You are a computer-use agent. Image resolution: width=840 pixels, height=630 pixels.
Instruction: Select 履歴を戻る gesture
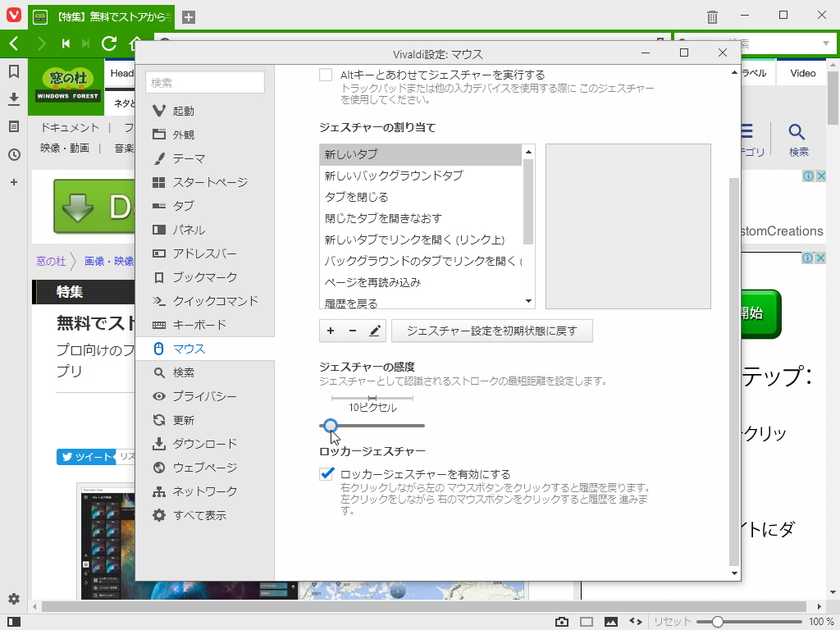click(420, 303)
